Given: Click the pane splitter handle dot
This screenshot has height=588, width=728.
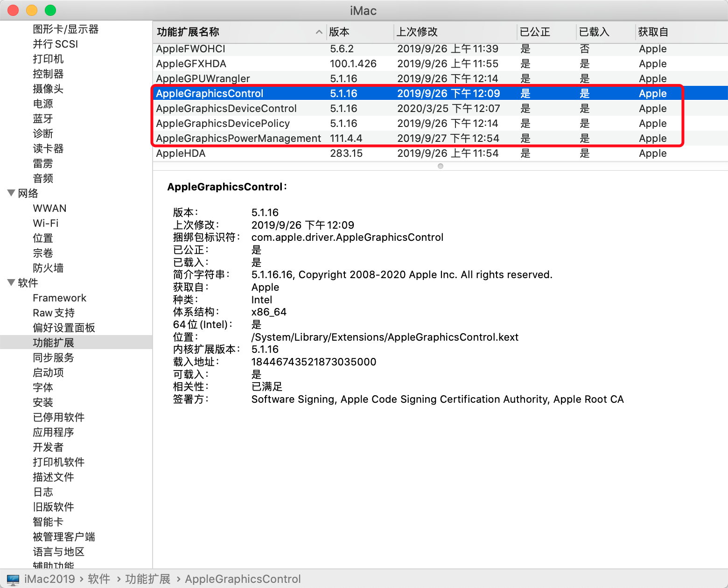Looking at the screenshot, I should click(x=441, y=166).
